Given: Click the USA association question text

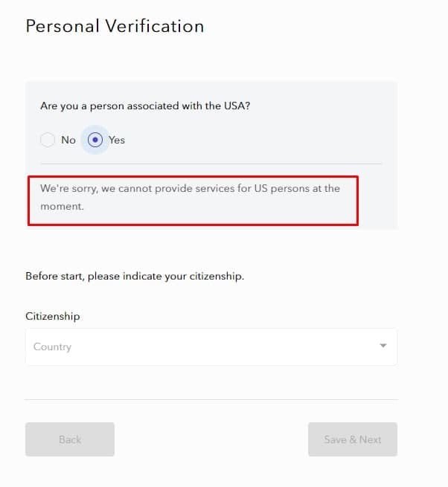Looking at the screenshot, I should click(x=145, y=106).
